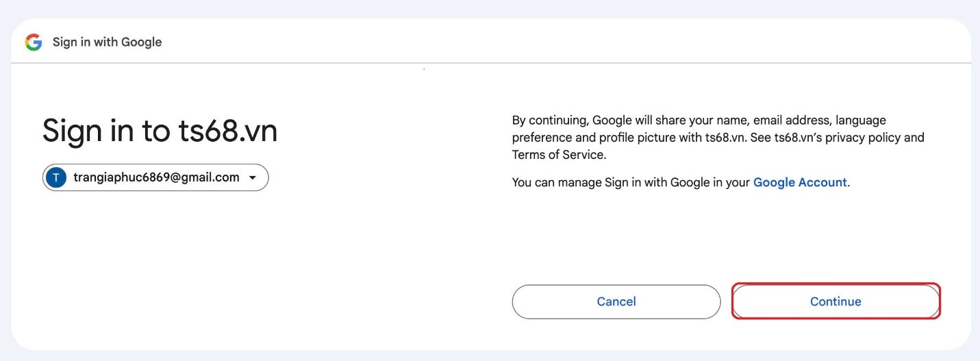Open the Terms of Service text
Screen dimensions: 980x361
click(x=558, y=155)
